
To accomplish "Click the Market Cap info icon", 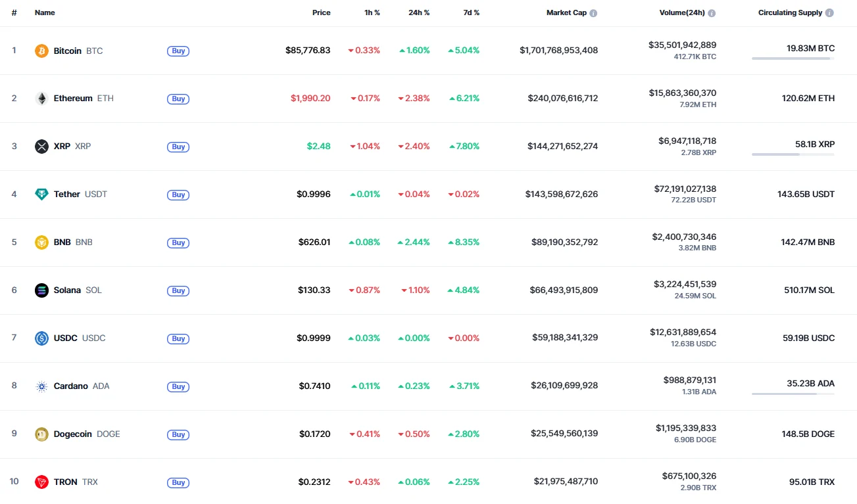I will (x=593, y=13).
